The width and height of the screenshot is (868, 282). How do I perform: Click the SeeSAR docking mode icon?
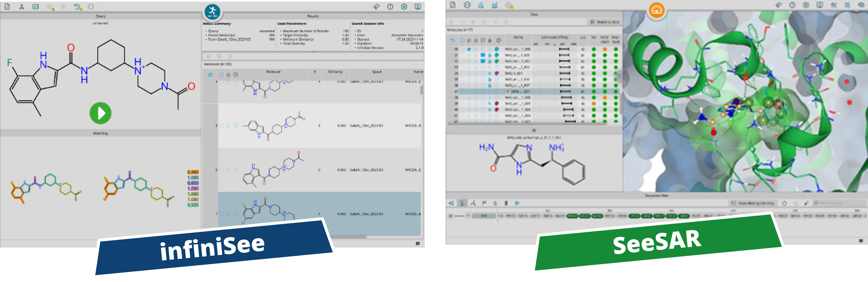tap(481, 5)
